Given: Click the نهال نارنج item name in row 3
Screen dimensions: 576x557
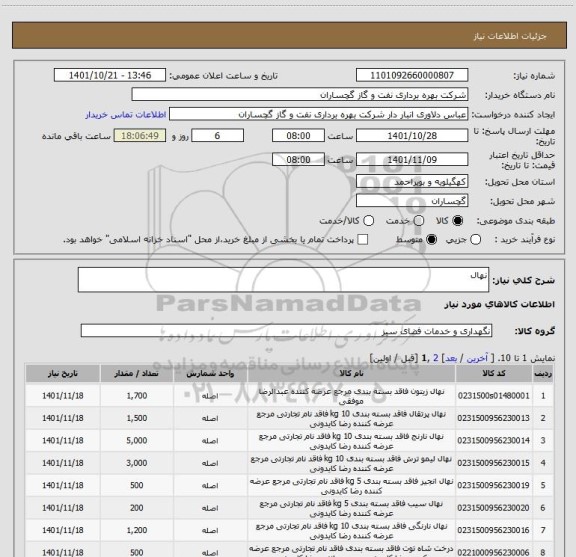Looking at the screenshot, I should tap(352, 441).
